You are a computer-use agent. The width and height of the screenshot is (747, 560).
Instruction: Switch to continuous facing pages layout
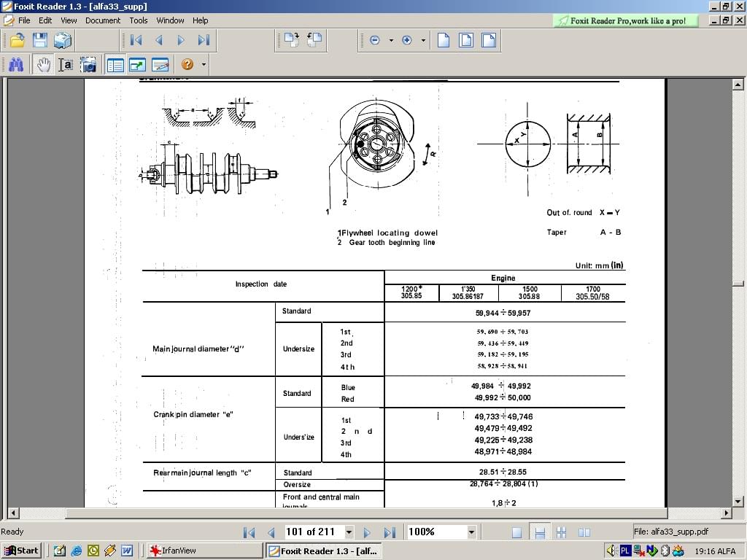[x=561, y=532]
